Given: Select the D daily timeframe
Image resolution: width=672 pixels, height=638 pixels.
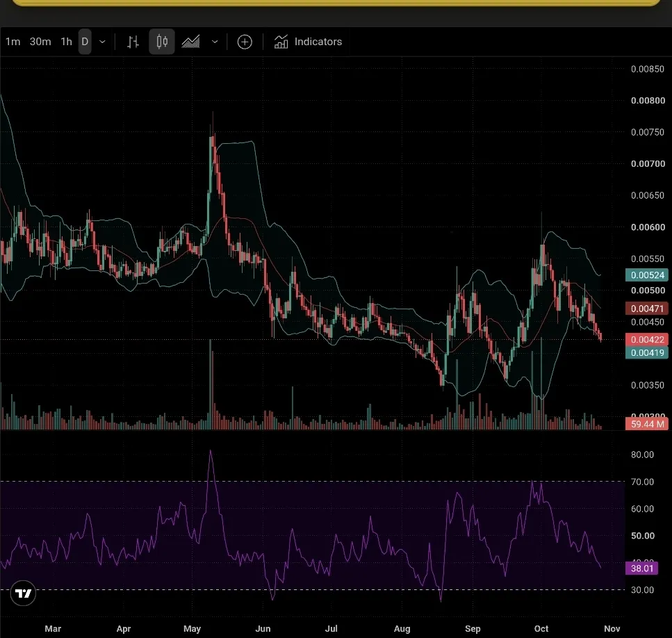Looking at the screenshot, I should coord(85,42).
